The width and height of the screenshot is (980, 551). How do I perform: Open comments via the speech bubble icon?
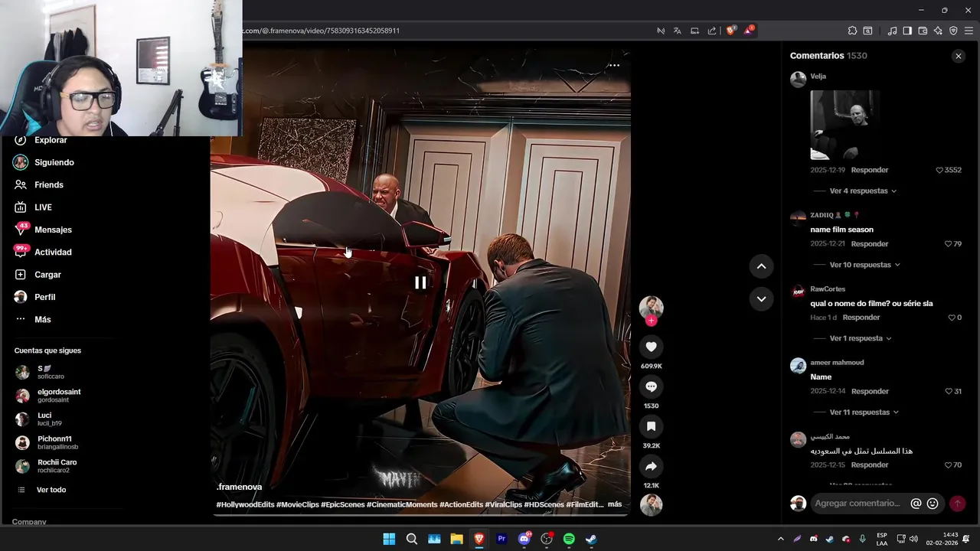click(x=651, y=386)
